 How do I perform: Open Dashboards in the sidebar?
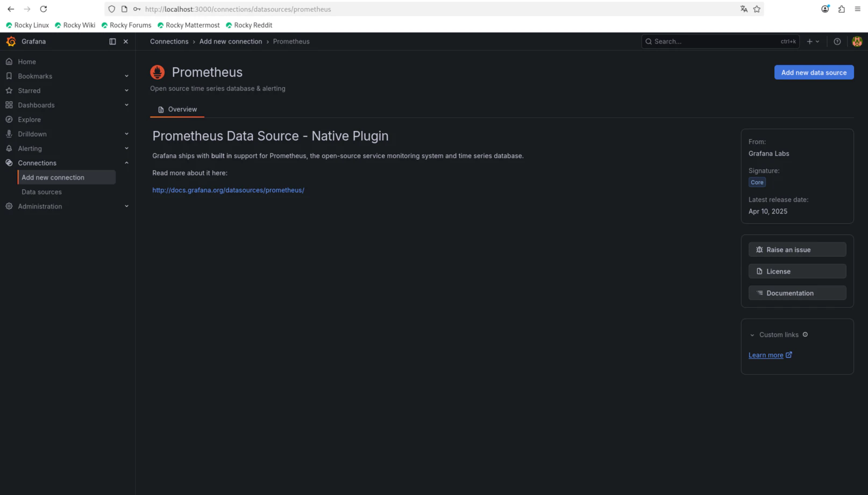pos(36,105)
